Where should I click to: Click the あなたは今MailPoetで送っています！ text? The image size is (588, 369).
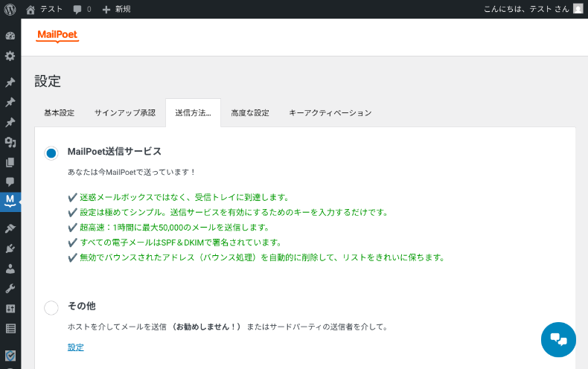coord(132,172)
